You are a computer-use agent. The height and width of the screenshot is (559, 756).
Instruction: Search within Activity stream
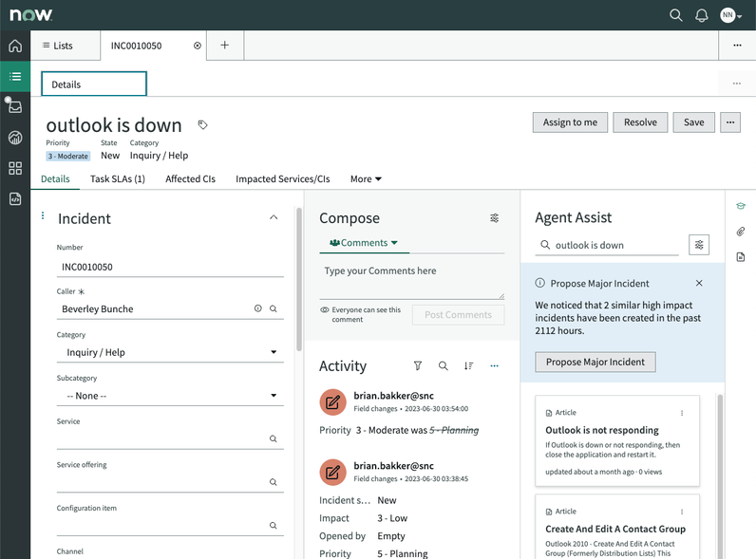point(444,365)
